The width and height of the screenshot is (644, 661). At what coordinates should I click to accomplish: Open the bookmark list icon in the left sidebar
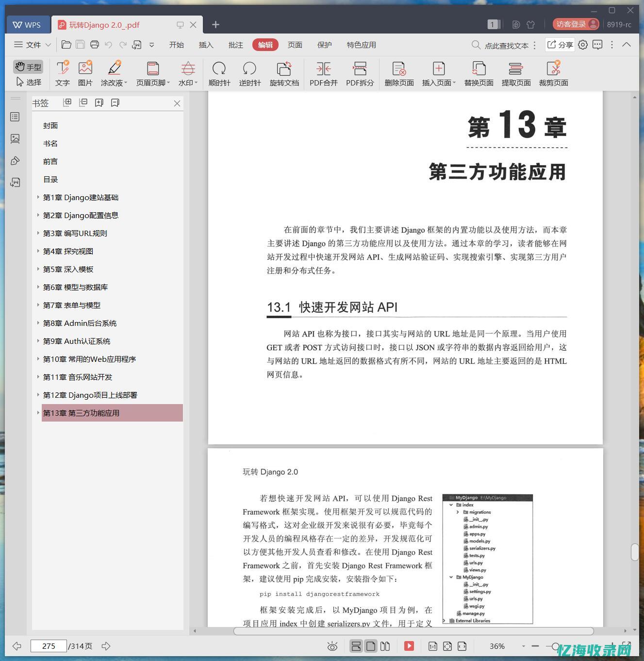pyautogui.click(x=15, y=117)
